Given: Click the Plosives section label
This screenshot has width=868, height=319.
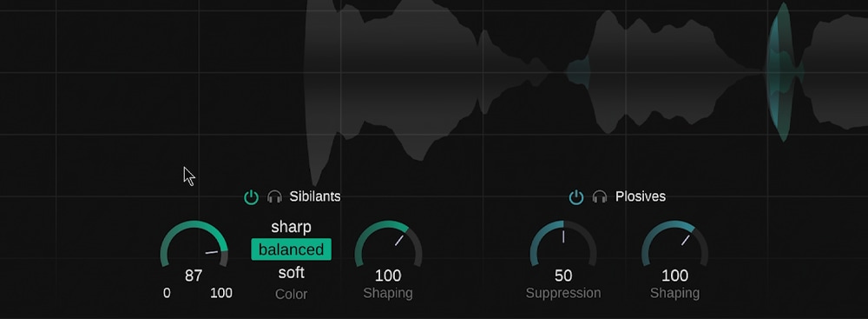Looking at the screenshot, I should [x=641, y=196].
